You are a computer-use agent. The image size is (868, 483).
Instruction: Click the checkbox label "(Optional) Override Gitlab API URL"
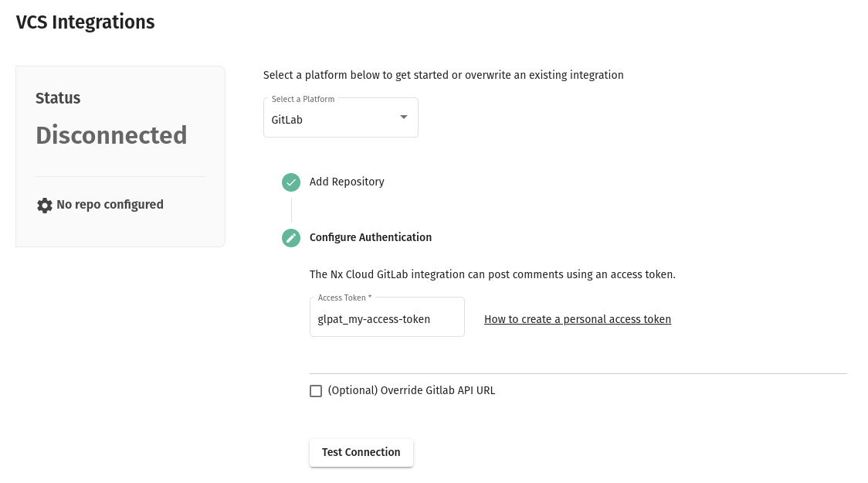pyautogui.click(x=412, y=390)
